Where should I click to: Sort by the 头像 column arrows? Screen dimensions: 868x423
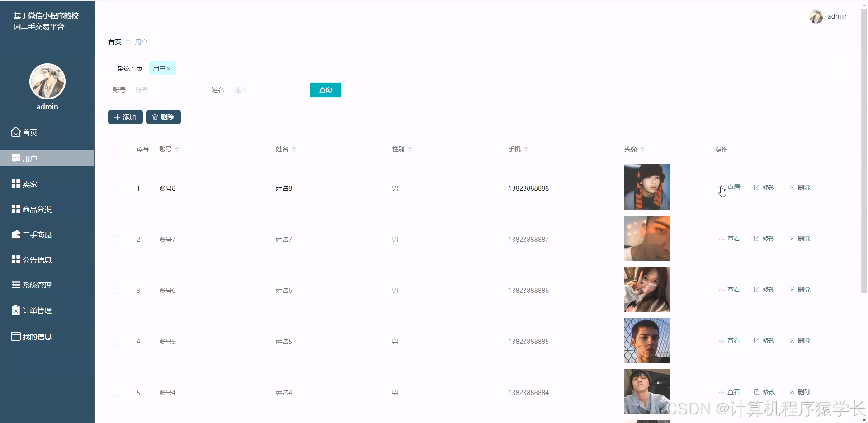click(x=642, y=149)
